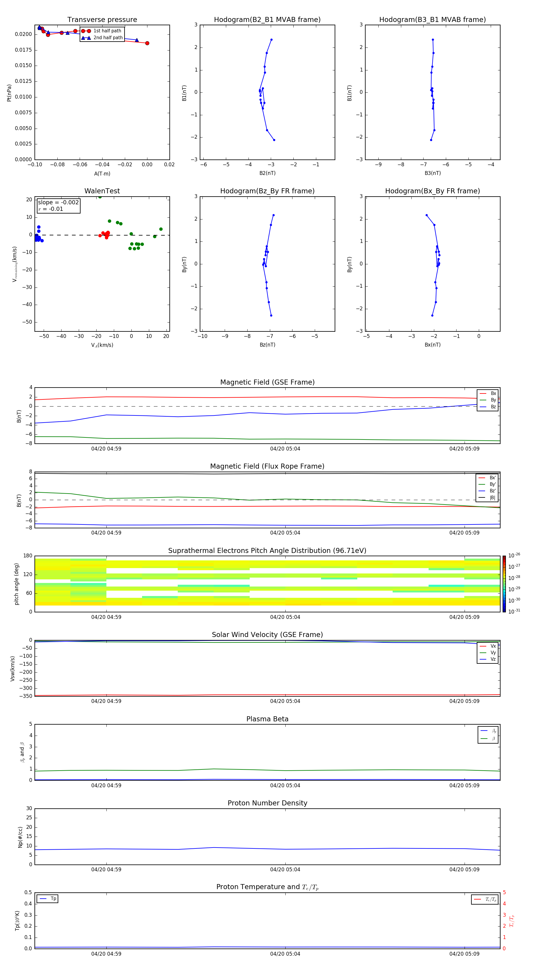Viewport: 535px width, 980px height.
Task: Click the 'Proton Temperature and Te/Tp' title
Action: [267, 887]
